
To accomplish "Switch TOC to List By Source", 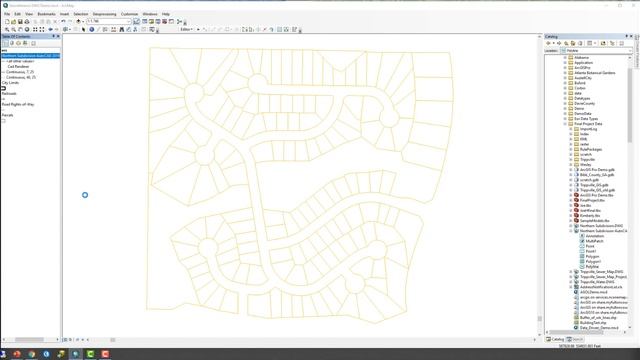I will click(12, 43).
